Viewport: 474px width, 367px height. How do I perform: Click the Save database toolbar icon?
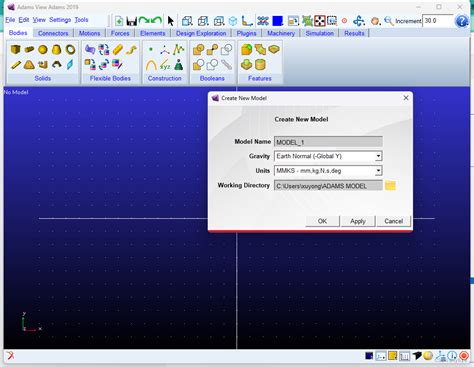[x=131, y=21]
